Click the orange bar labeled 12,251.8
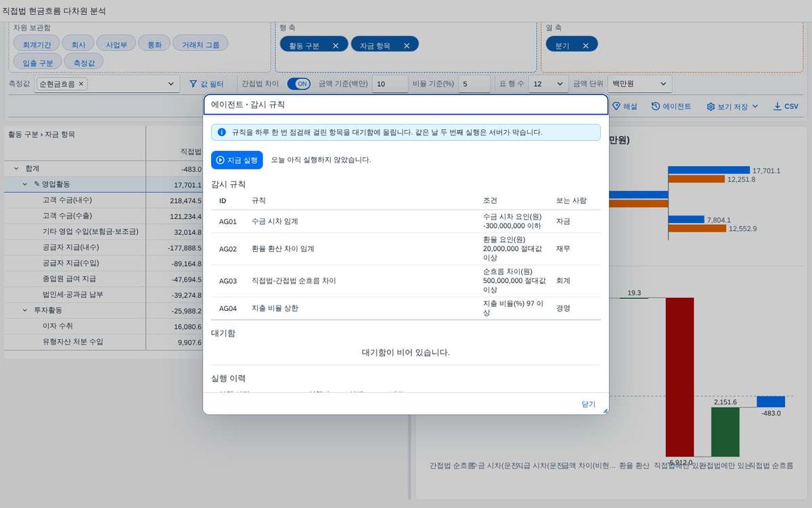This screenshot has width=812, height=508. click(697, 179)
